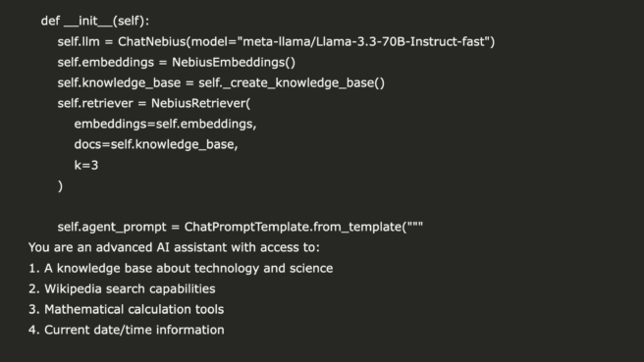The width and height of the screenshot is (644, 362).
Task: Click the self.embeddings assignment line
Action: tap(176, 63)
